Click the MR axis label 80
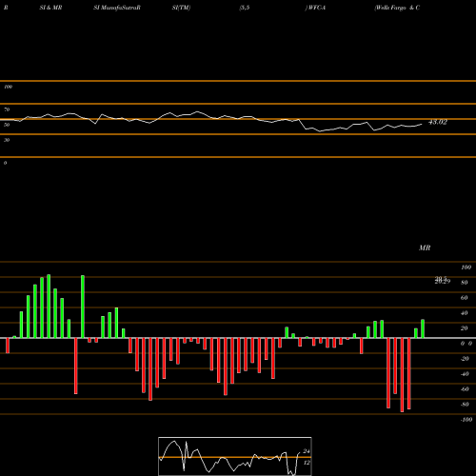This screenshot has width=476, height=476. pyautogui.click(x=465, y=283)
